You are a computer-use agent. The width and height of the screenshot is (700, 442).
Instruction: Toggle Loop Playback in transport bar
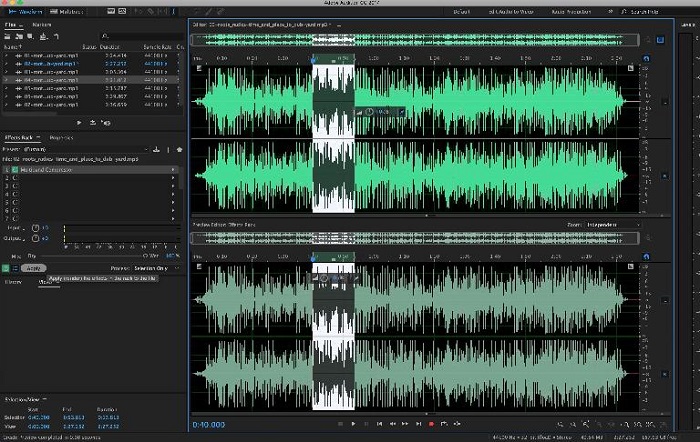[x=444, y=424]
